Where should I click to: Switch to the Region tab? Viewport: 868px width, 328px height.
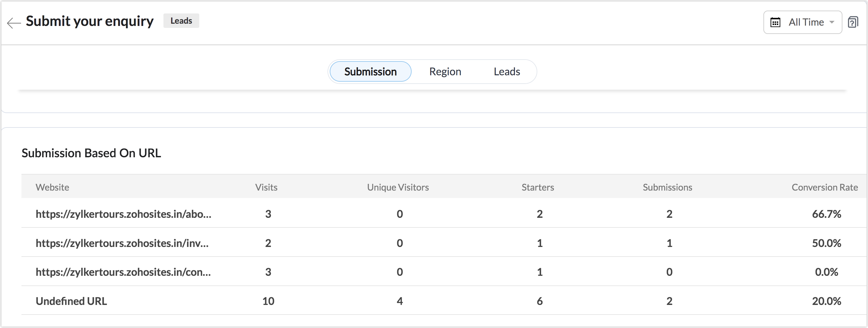[x=445, y=71]
